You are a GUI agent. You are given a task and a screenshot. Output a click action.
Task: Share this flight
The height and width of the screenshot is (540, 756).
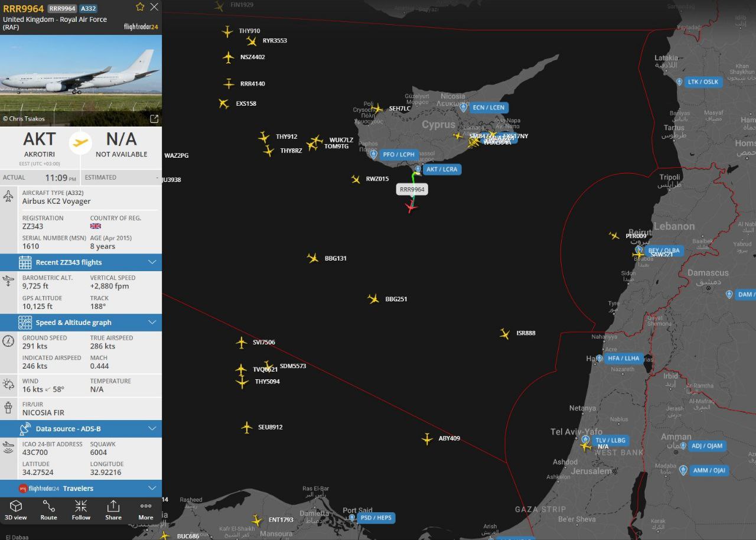113,510
